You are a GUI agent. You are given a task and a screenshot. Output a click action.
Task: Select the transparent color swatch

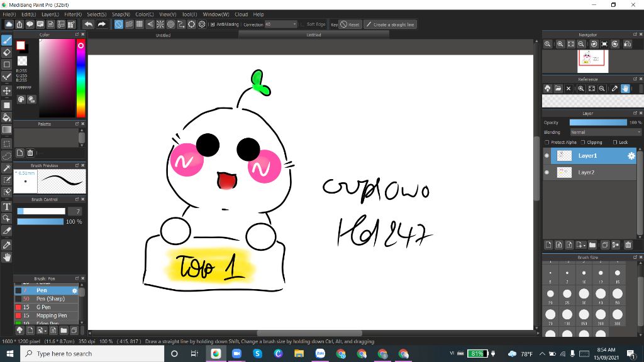[x=22, y=61]
